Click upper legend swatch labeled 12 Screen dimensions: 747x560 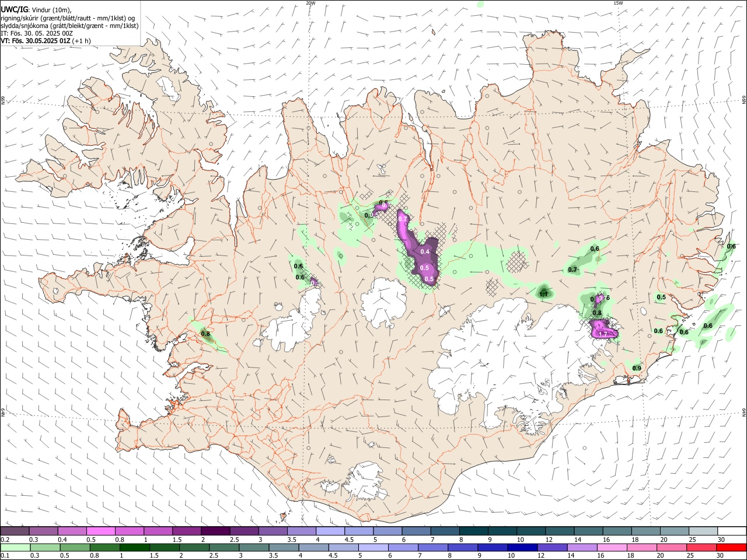point(559,531)
